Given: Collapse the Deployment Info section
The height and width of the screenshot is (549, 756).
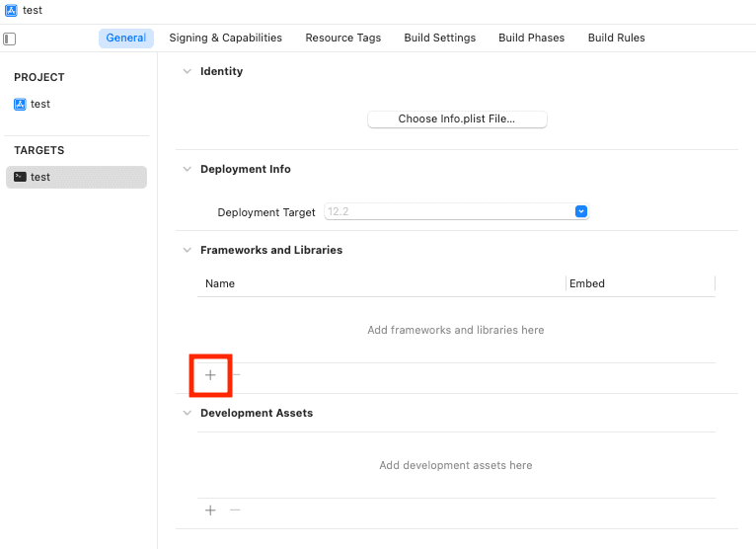Looking at the screenshot, I should click(x=187, y=169).
